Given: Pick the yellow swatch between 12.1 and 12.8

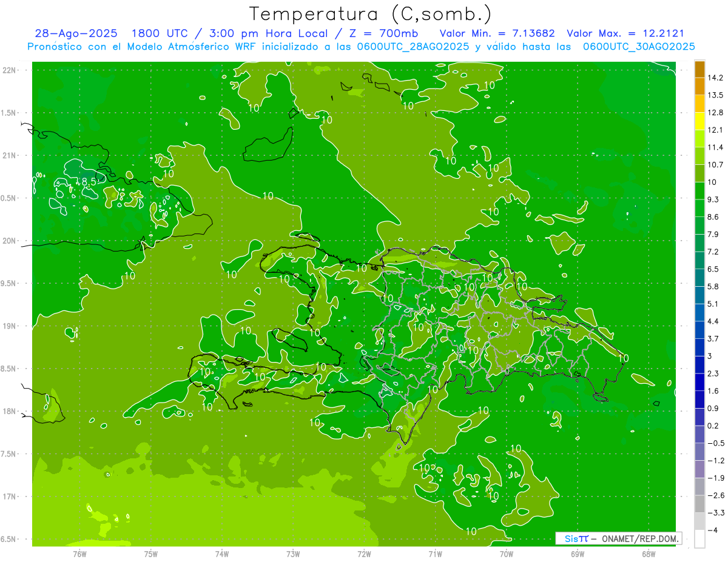Looking at the screenshot, I should 699,121.
